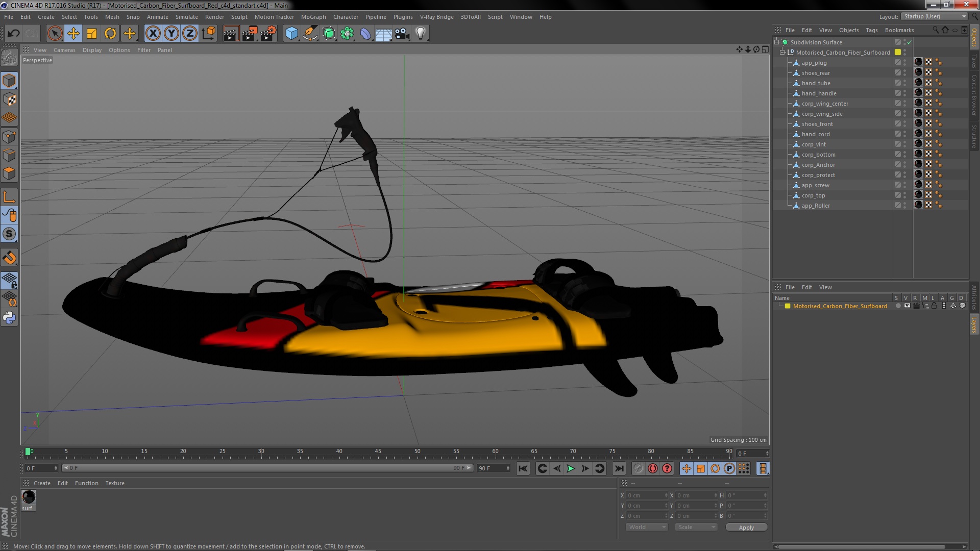Viewport: 980px width, 551px height.
Task: Open the array modeling objects icon
Action: 347,34
